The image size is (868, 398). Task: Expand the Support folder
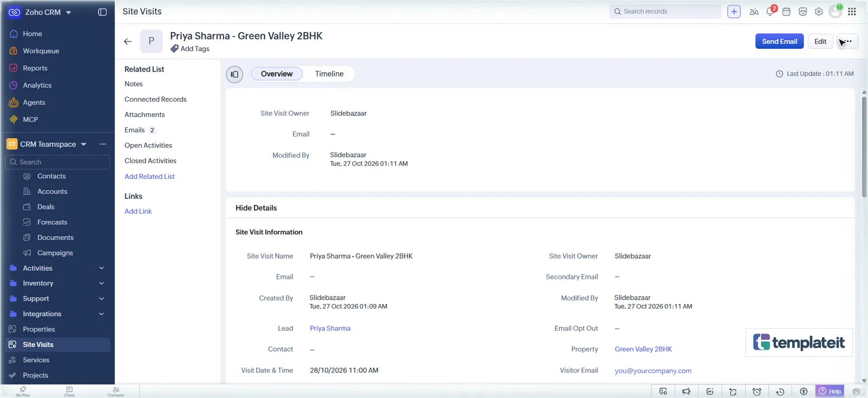[101, 299]
